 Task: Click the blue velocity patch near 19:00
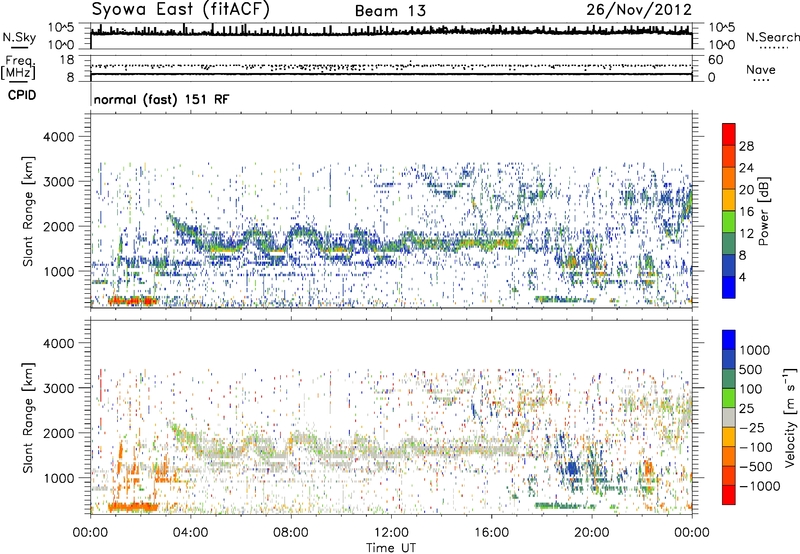pos(571,468)
